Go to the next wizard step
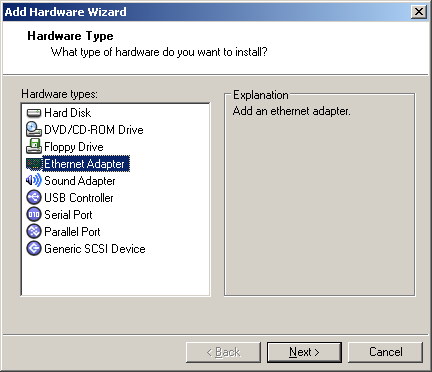The width and height of the screenshot is (432, 372). point(304,352)
